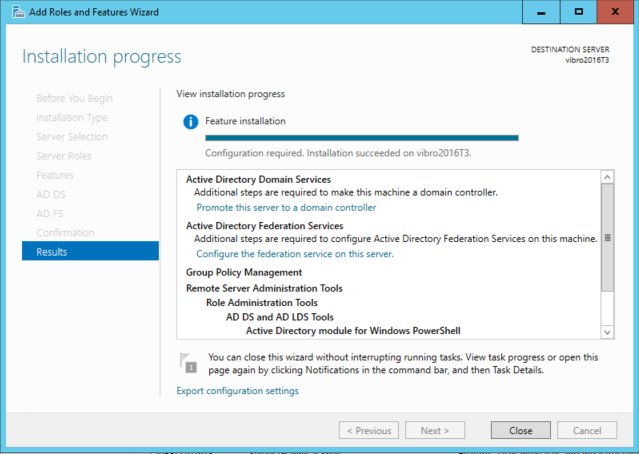Click Export configuration settings link
This screenshot has height=454, width=639.
point(238,391)
